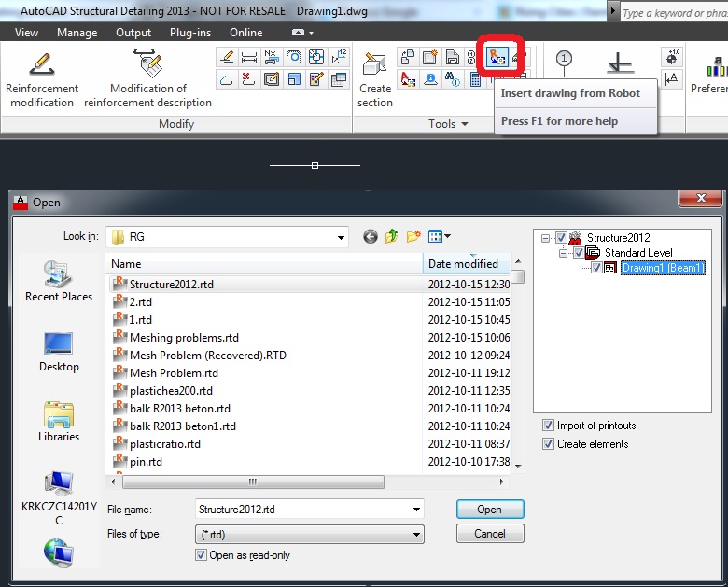Toggle the Structure2012 tree checkbox
The height and width of the screenshot is (587, 728).
(561, 238)
